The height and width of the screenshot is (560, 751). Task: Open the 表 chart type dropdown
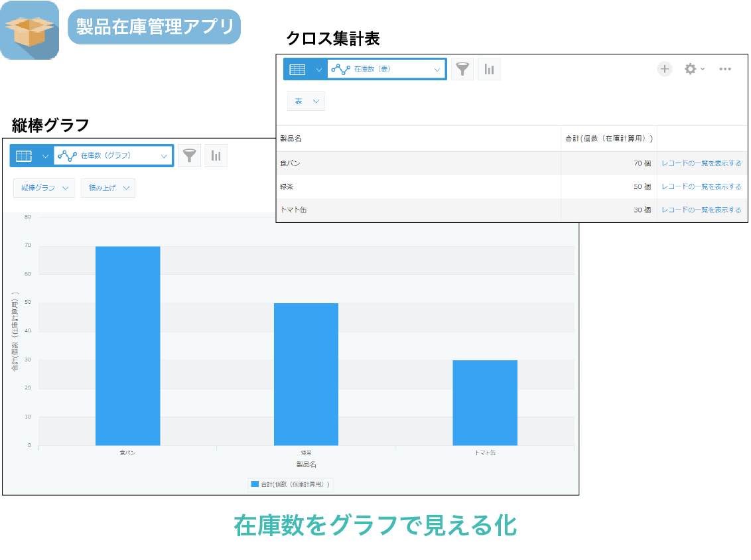pos(306,101)
